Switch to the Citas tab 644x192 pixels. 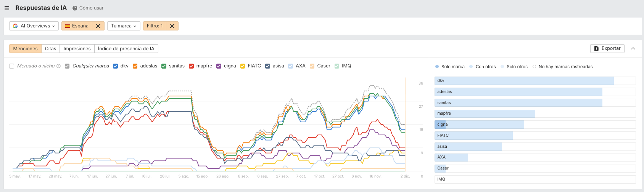click(x=50, y=49)
